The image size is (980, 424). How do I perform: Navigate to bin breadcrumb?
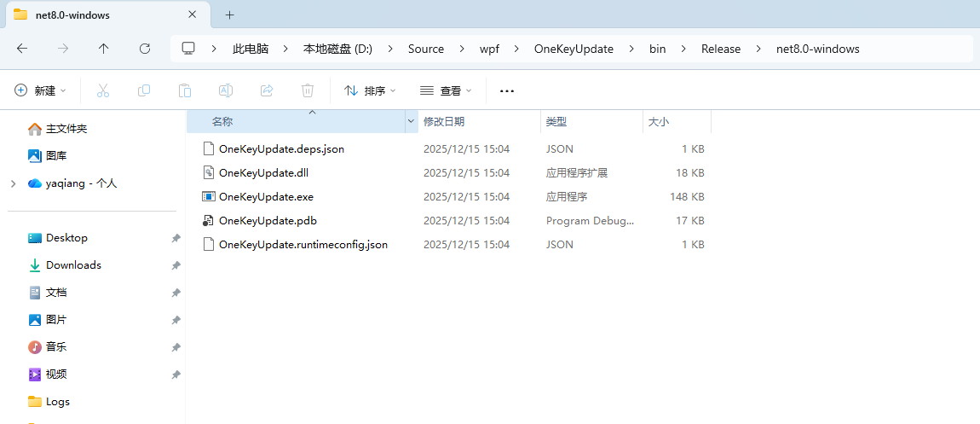tap(658, 49)
